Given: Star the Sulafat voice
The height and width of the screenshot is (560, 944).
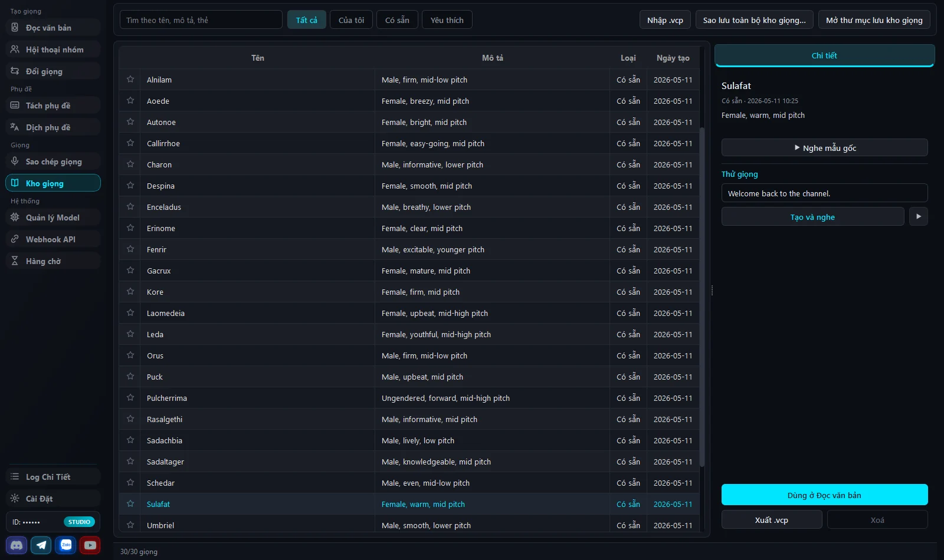Looking at the screenshot, I should tap(130, 503).
